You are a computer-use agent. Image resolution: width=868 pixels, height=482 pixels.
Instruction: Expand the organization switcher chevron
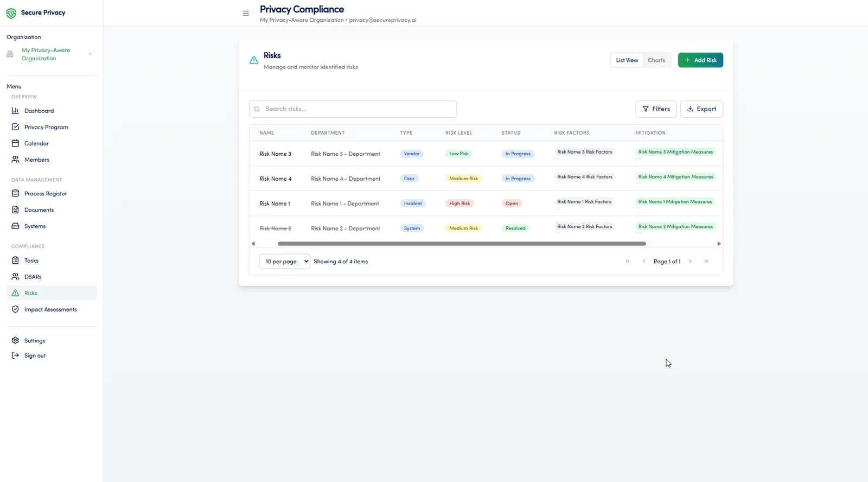coord(91,54)
